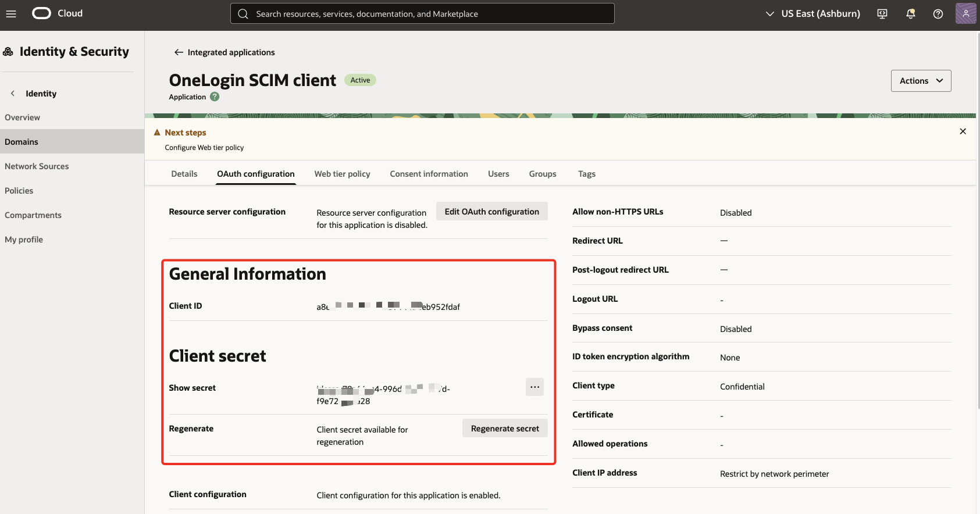Viewport: 980px width, 514px height.
Task: Switch to the Details tab
Action: [184, 174]
